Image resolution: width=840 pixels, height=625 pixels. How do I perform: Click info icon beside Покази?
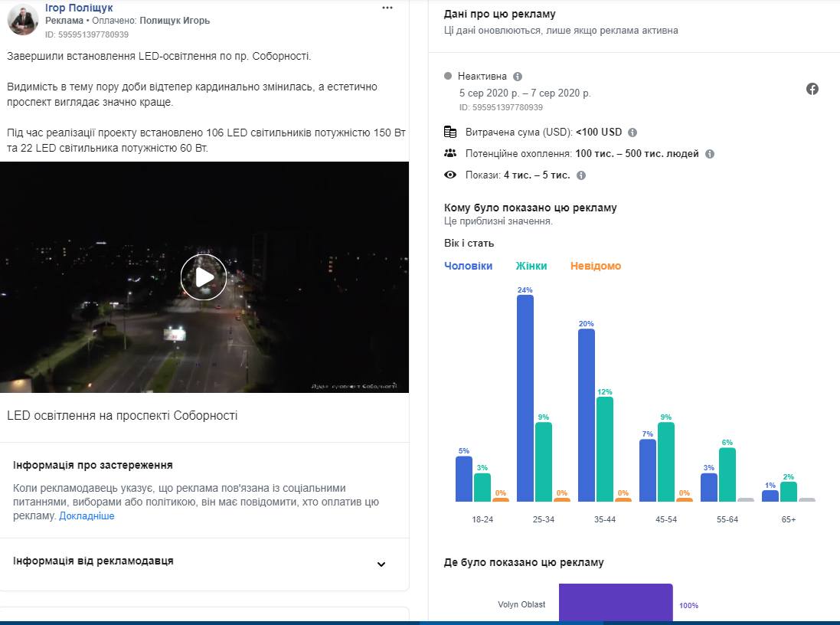(581, 175)
